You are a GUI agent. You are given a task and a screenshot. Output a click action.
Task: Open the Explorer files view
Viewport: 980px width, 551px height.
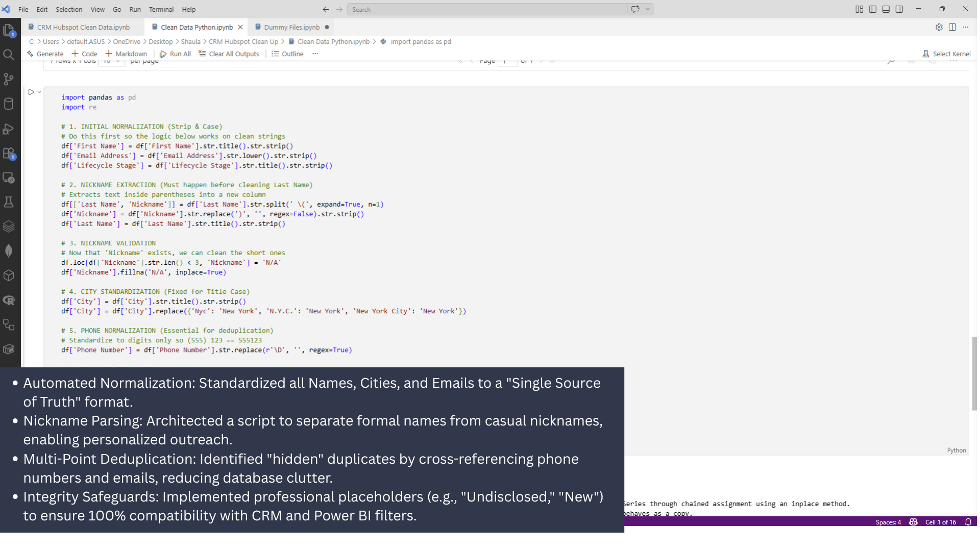pyautogui.click(x=9, y=31)
